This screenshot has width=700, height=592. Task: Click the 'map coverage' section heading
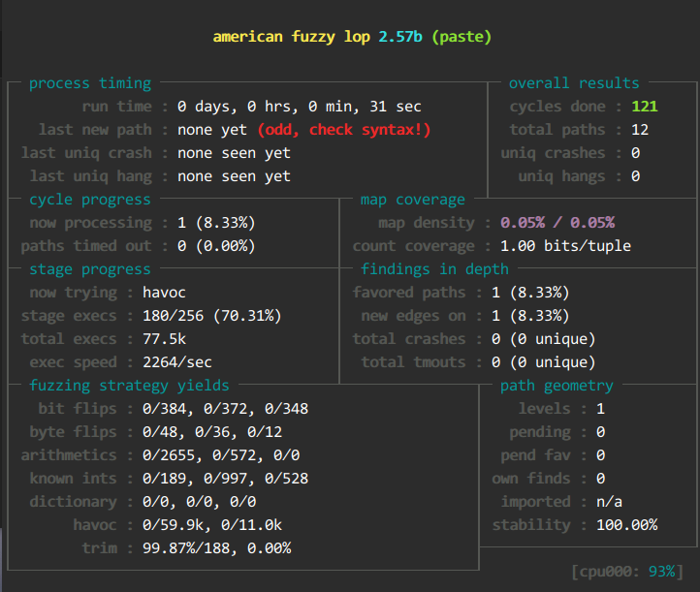413,200
